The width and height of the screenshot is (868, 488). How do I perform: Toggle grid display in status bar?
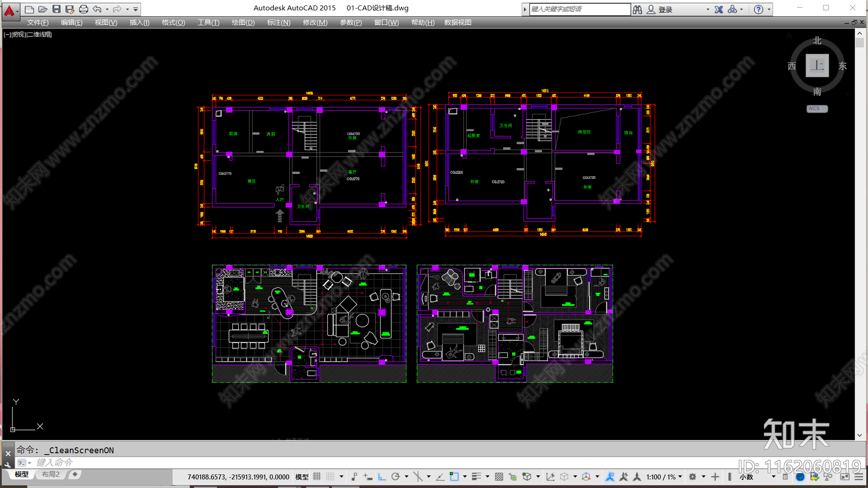click(317, 477)
